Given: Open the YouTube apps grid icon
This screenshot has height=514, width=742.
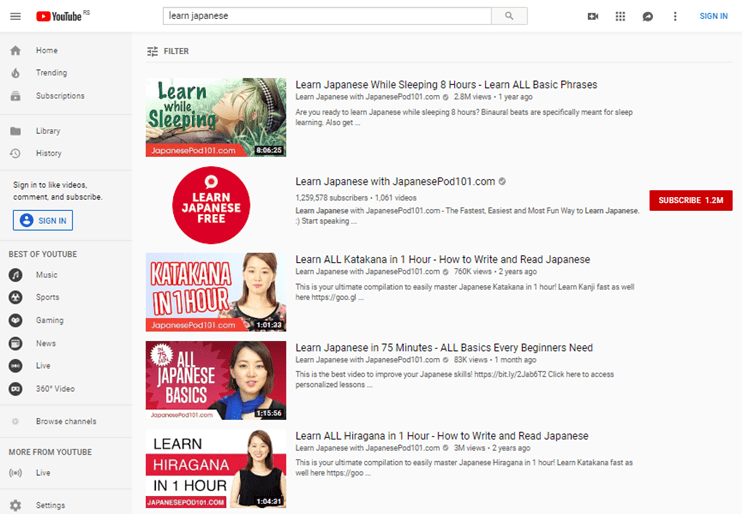Looking at the screenshot, I should click(x=620, y=16).
